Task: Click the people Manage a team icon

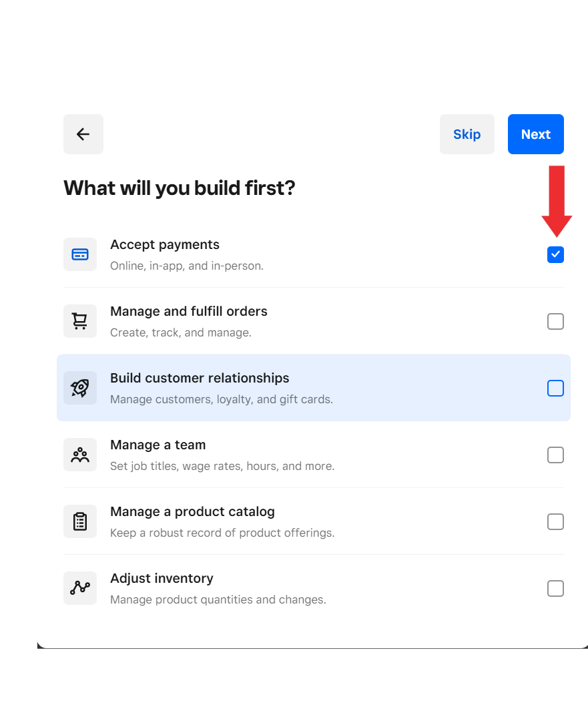Action: click(x=80, y=455)
